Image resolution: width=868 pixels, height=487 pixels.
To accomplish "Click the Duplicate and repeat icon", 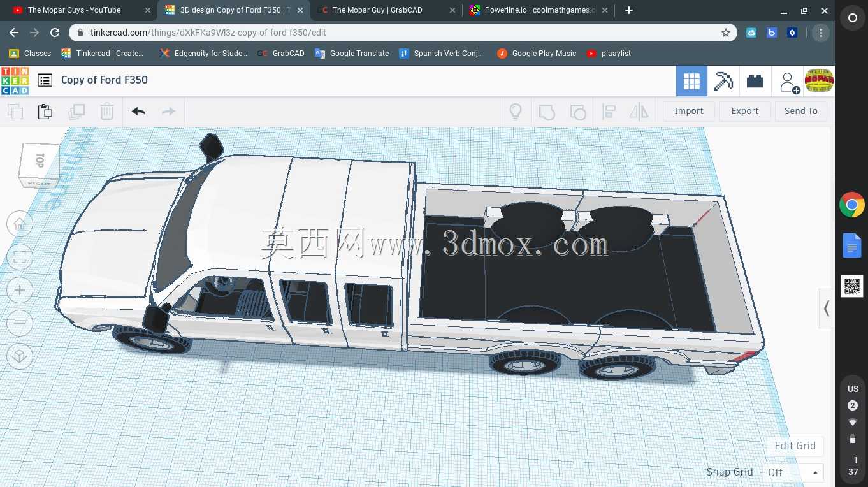I will [76, 112].
